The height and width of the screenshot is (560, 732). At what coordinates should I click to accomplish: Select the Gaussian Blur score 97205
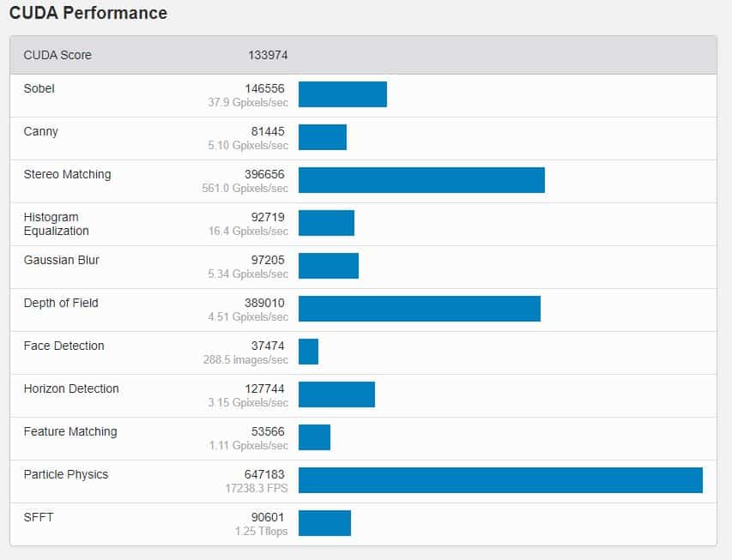(x=268, y=260)
